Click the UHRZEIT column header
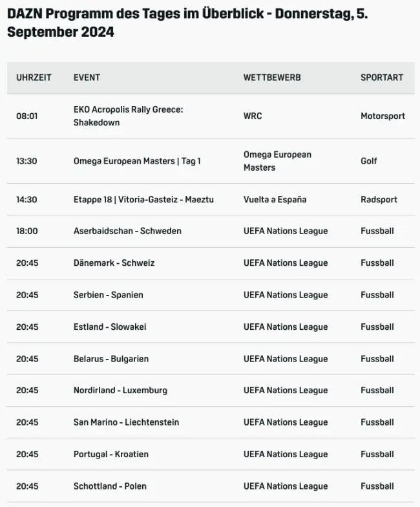This screenshot has width=420, height=507. pyautogui.click(x=34, y=78)
